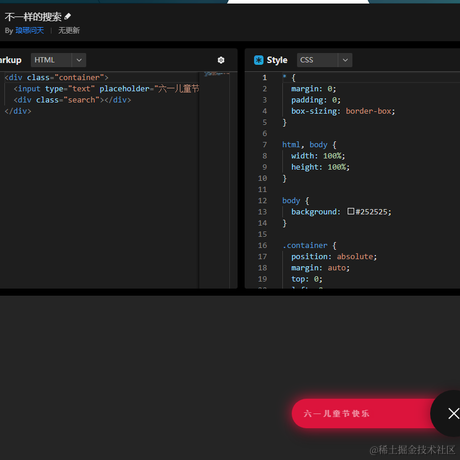Click the '<div class="search"></div>' line
460x460 pixels.
point(72,100)
